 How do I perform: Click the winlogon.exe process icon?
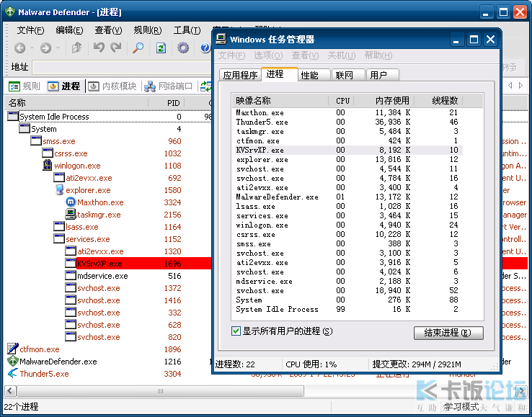47,166
